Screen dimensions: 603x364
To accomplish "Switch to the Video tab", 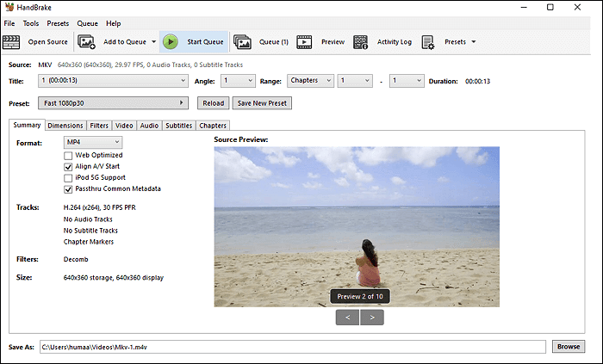I will (x=124, y=126).
